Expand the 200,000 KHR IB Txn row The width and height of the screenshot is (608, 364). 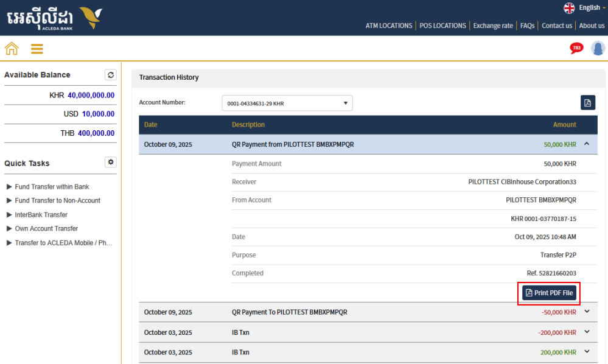tap(587, 352)
